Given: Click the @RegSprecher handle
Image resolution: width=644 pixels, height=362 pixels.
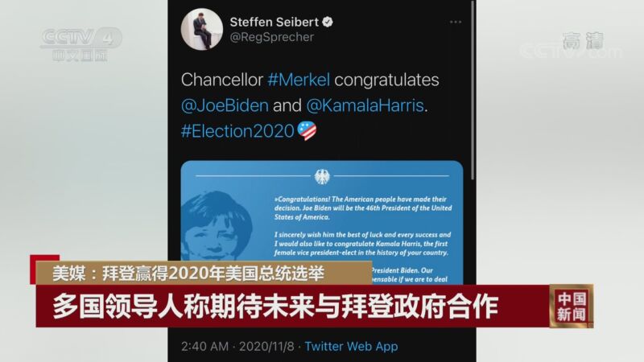Looking at the screenshot, I should [272, 37].
